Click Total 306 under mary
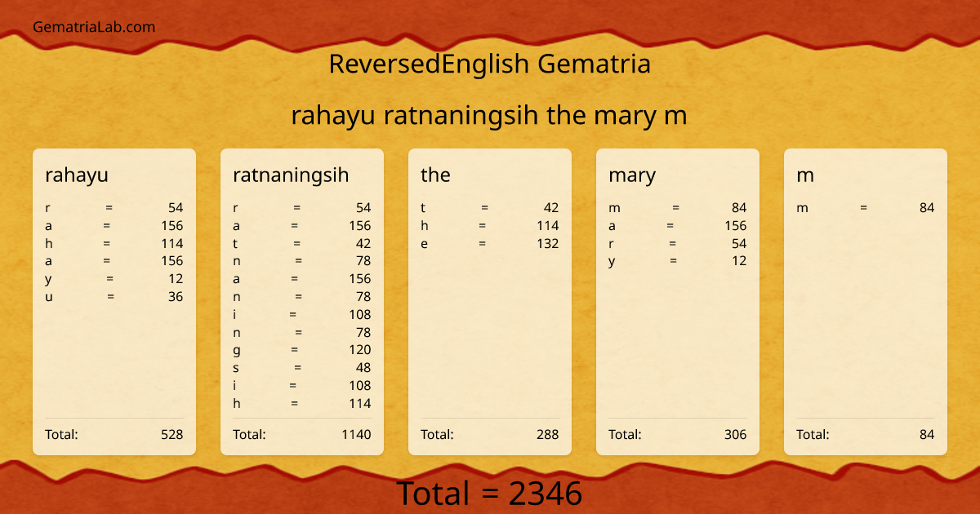Viewport: 980px width, 514px height. pos(678,434)
